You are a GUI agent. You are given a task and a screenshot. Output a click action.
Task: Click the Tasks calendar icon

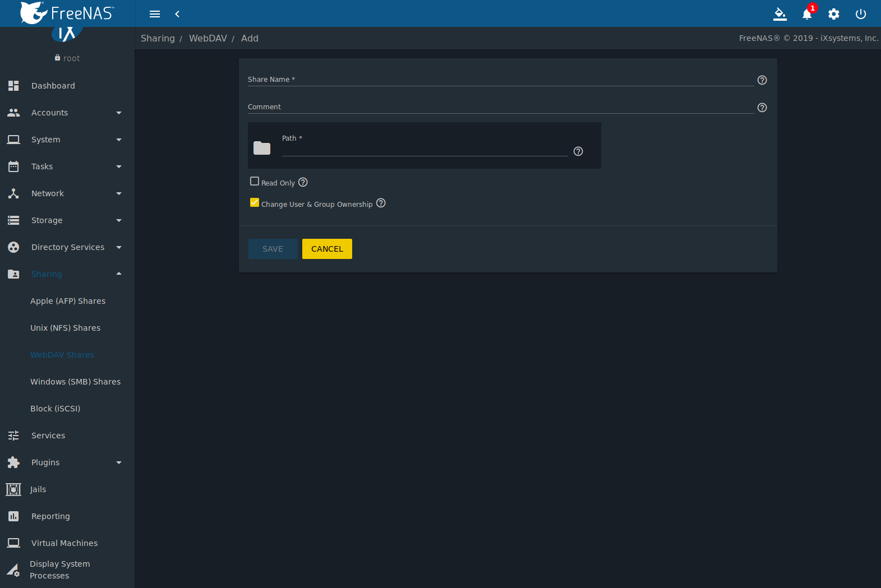[13, 166]
